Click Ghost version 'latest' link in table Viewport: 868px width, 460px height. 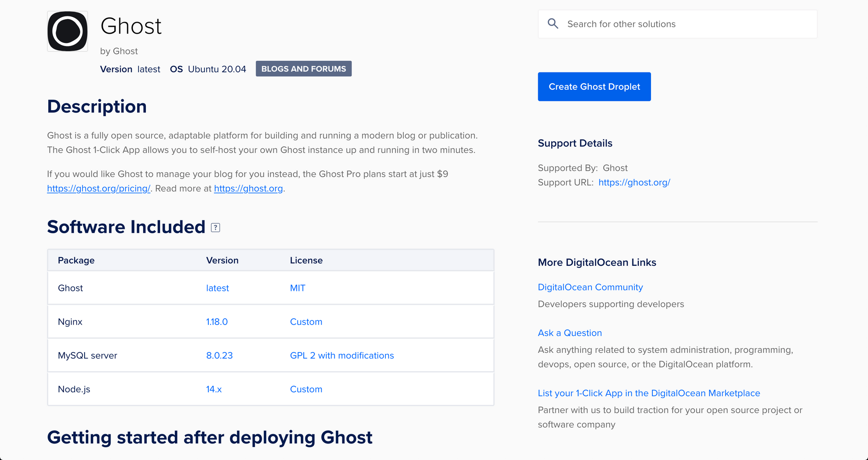tap(217, 288)
